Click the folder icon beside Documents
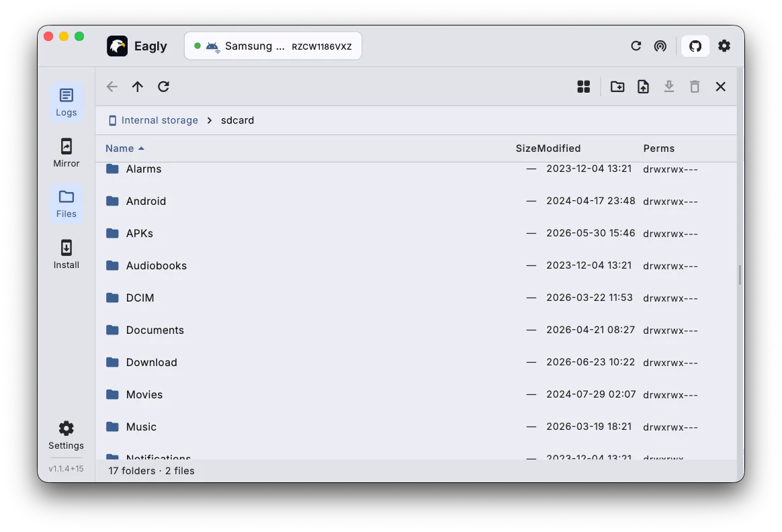782x532 pixels. 113,330
